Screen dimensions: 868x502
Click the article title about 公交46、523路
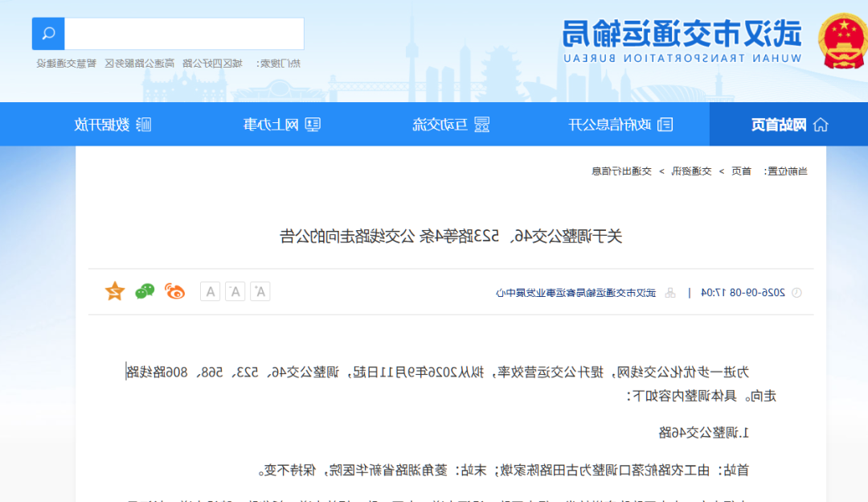pos(451,237)
